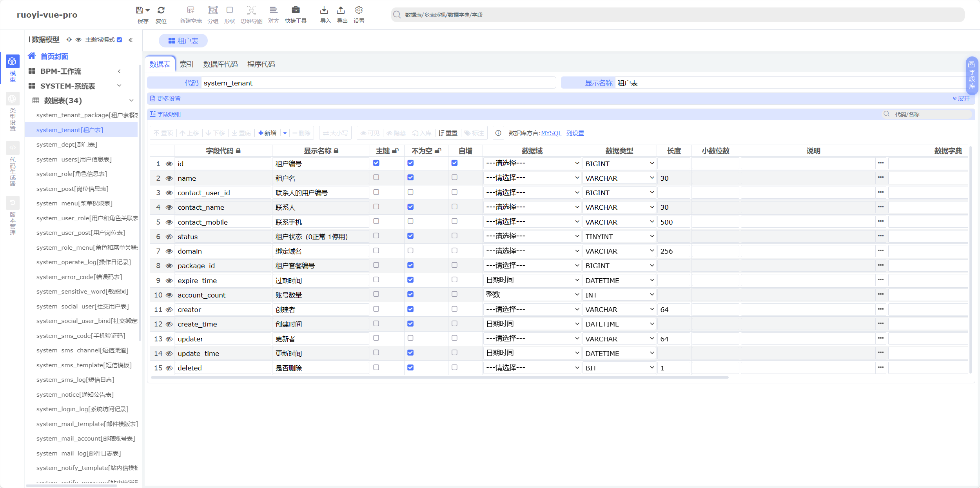Open Settings (设置) gear icon

[359, 10]
